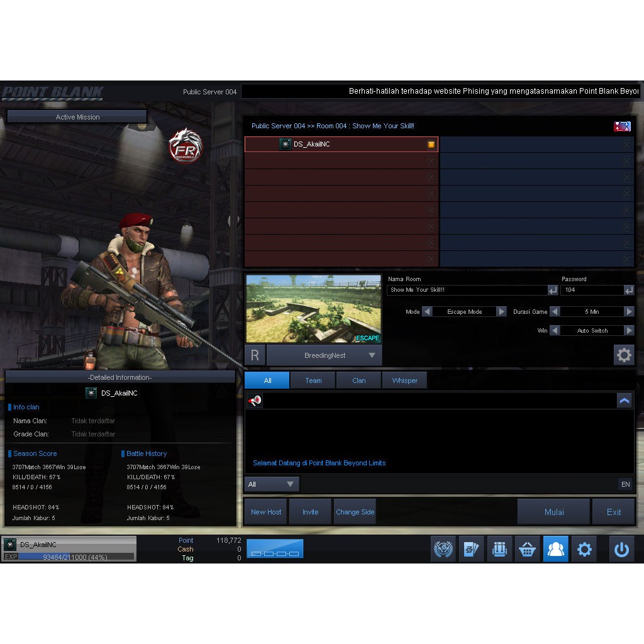Switch the chat language EN toggle
This screenshot has width=644, height=644.
click(625, 484)
